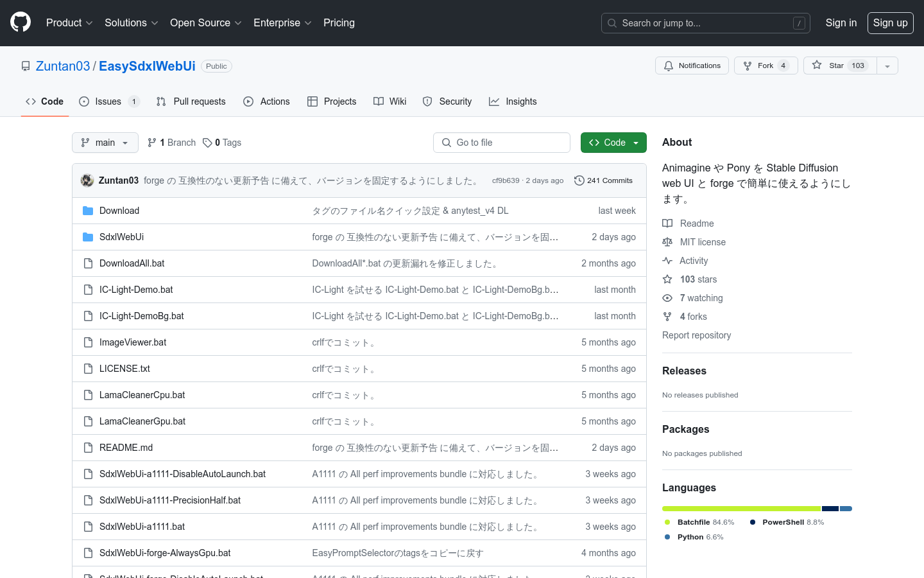Viewport: 924px width, 578px height.
Task: Switch to the Projects tab
Action: (332, 101)
